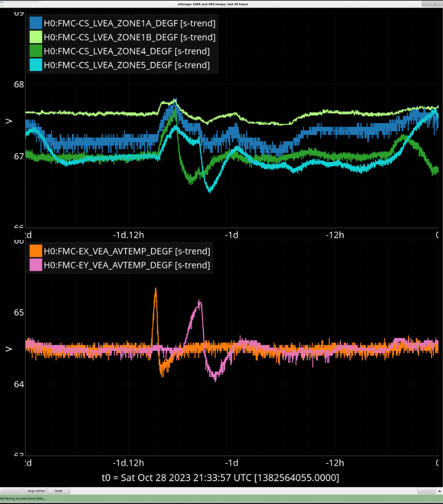443x504 pixels.
Task: Click the cyan ZONE5 legend swatch
Action: (x=36, y=65)
